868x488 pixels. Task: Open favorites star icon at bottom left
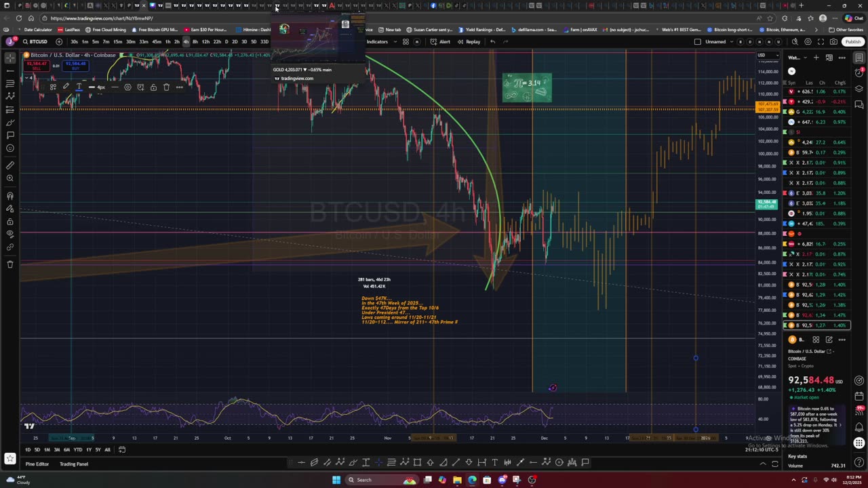(9, 459)
